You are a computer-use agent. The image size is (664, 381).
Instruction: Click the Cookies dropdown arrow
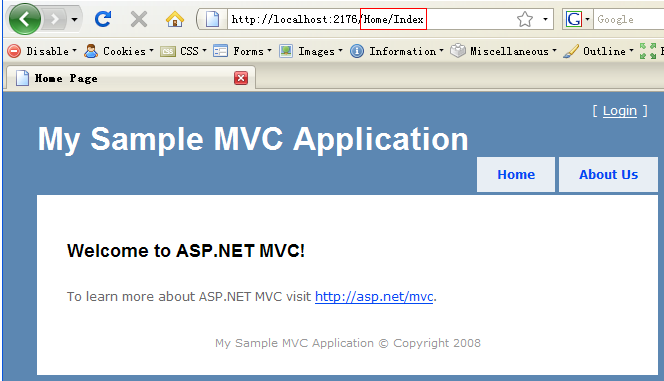(151, 50)
